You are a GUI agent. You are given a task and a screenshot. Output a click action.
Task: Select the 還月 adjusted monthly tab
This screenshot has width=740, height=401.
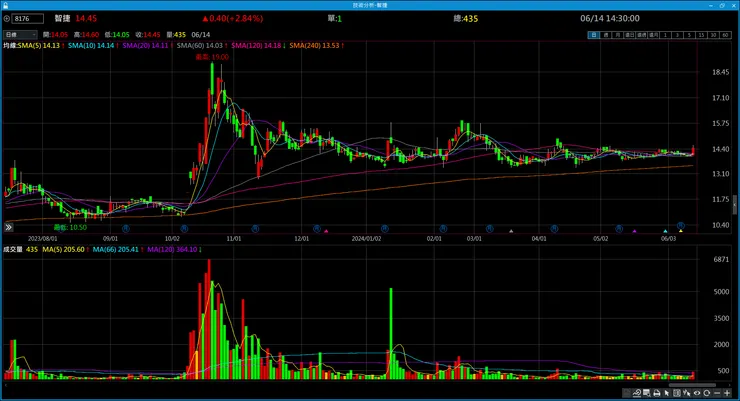(x=653, y=35)
